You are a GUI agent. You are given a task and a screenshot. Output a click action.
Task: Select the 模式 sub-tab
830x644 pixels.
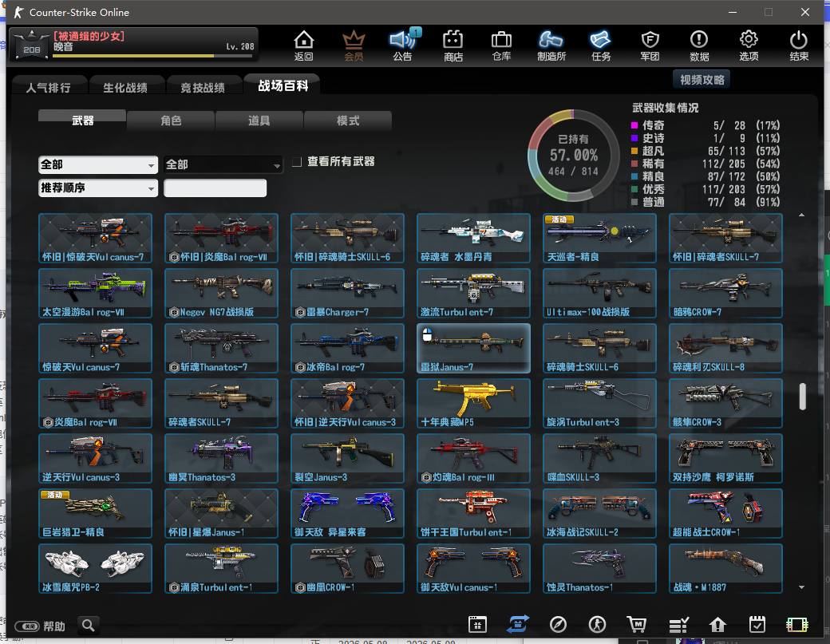pyautogui.click(x=348, y=121)
